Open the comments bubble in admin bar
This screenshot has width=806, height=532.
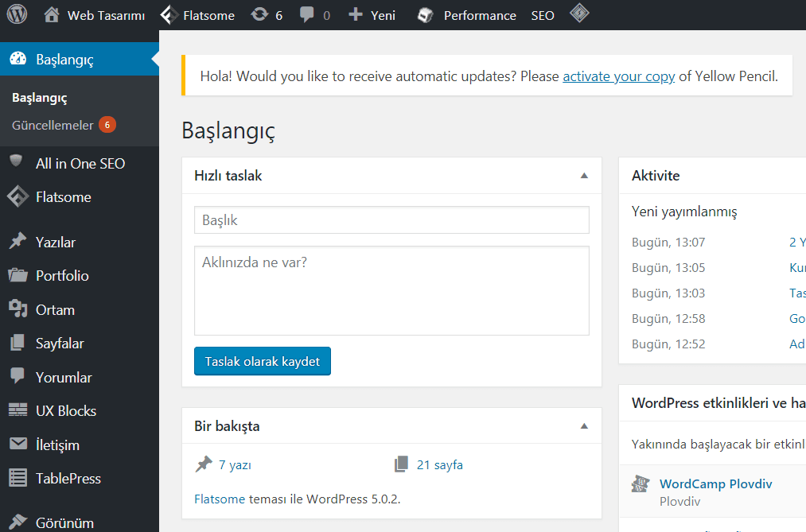pyautogui.click(x=314, y=15)
